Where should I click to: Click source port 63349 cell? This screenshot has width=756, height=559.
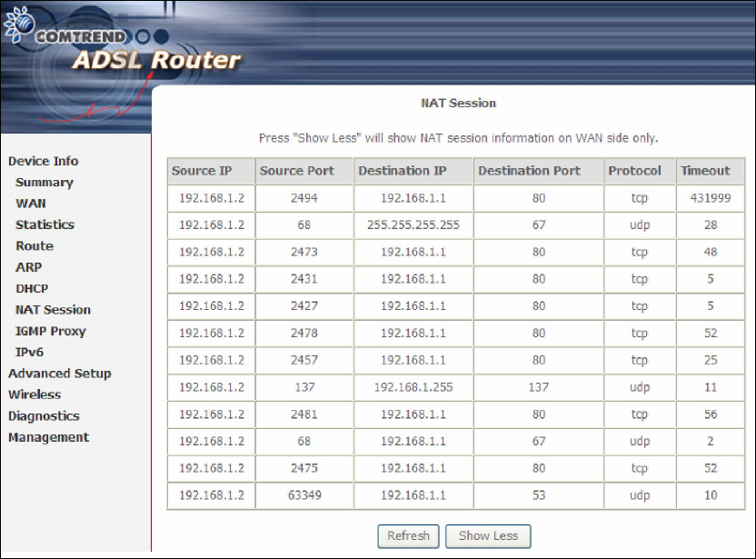point(304,495)
